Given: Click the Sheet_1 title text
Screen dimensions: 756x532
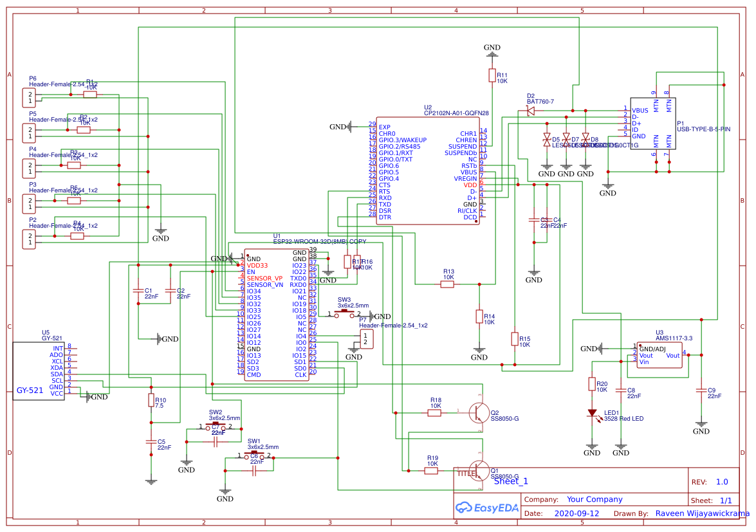Looking at the screenshot, I should point(511,481).
